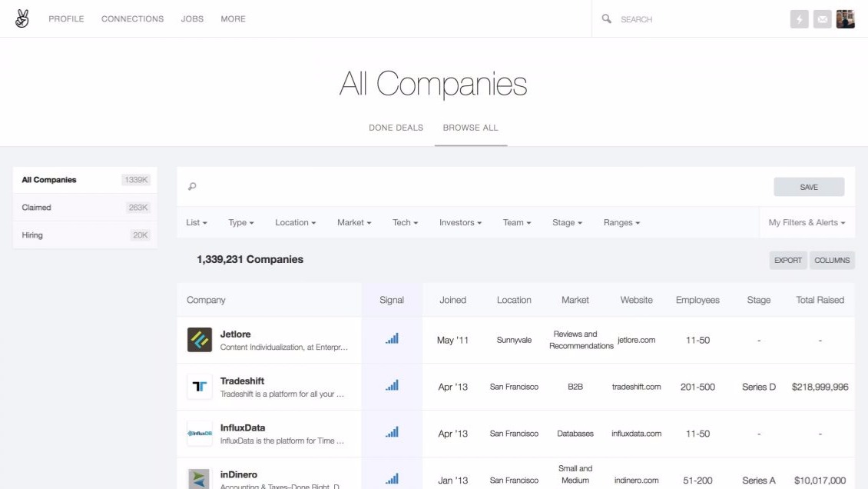Click InfluxData's Databases market cell
The height and width of the screenshot is (489, 868).
[575, 434]
